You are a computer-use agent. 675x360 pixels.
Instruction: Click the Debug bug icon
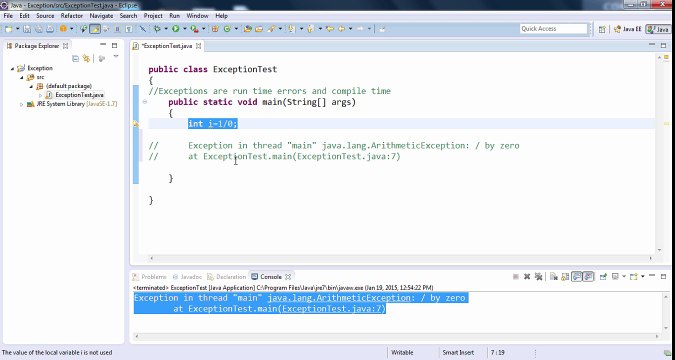coord(157,29)
